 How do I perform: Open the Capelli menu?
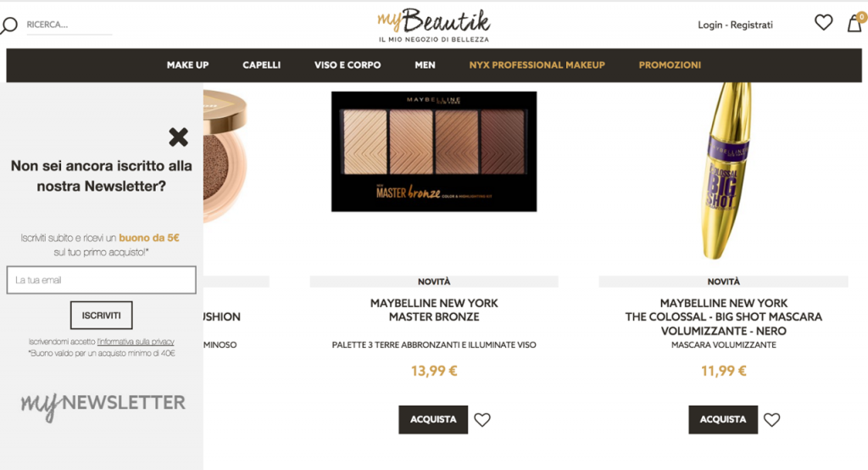coord(261,64)
